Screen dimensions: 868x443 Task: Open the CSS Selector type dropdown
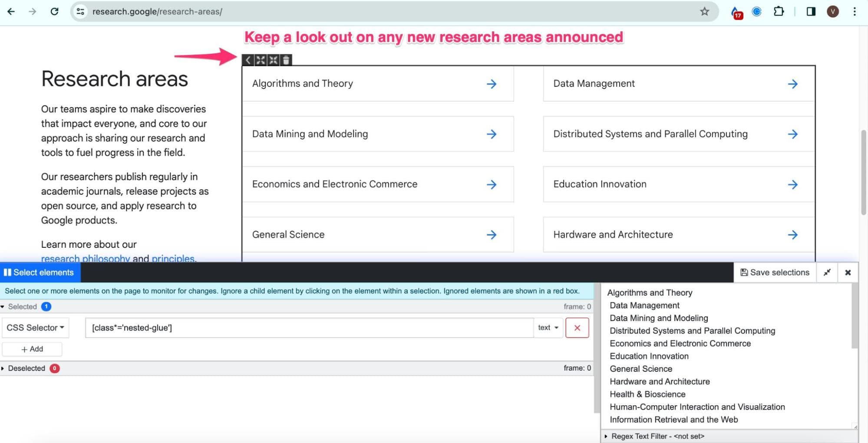tap(35, 328)
